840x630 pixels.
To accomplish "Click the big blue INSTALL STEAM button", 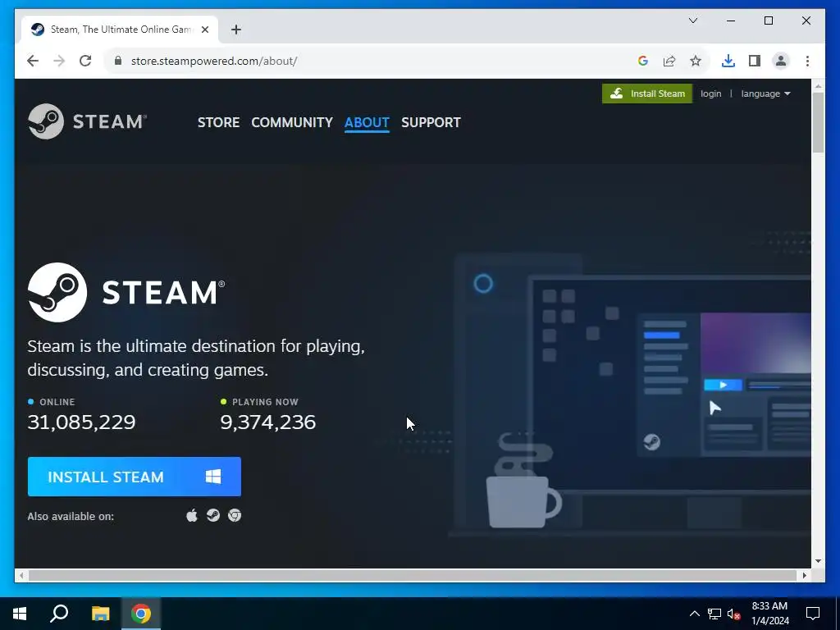I will coord(135,477).
